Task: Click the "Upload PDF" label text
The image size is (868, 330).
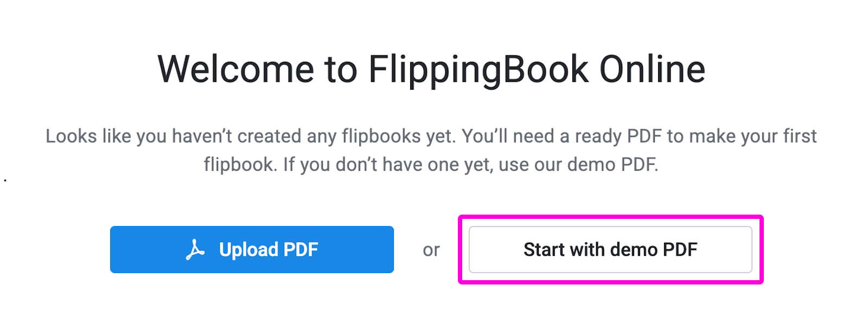Action: (269, 250)
